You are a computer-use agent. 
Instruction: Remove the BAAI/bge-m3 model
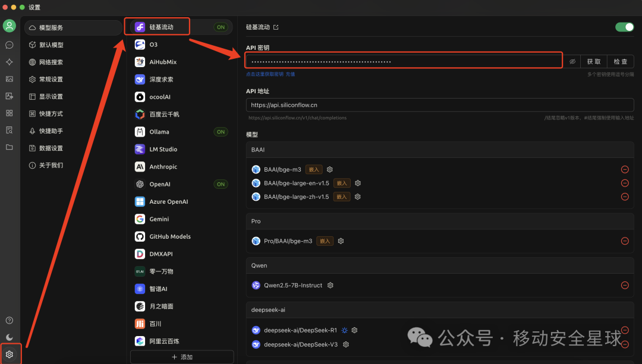(x=625, y=169)
